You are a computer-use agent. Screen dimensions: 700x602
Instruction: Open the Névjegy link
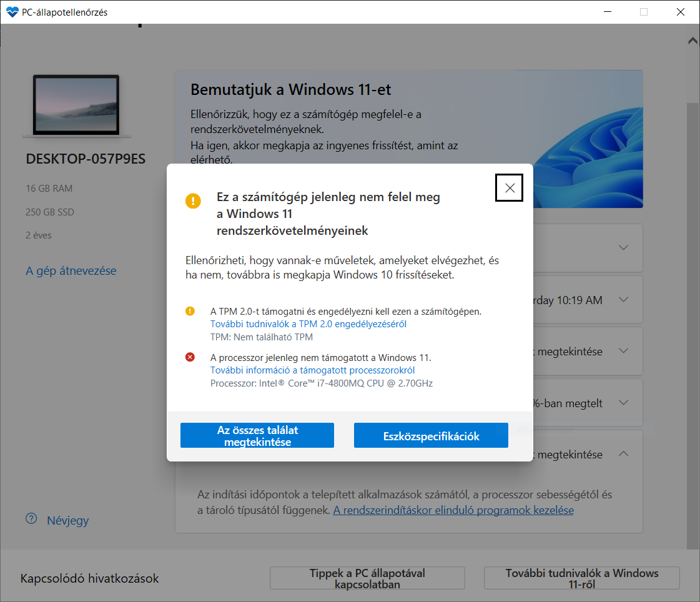[x=68, y=520]
